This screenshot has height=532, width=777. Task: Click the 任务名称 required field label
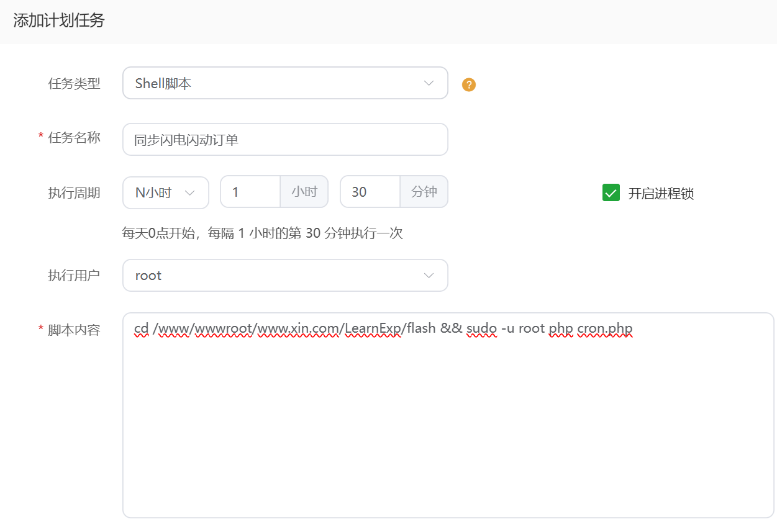[74, 138]
